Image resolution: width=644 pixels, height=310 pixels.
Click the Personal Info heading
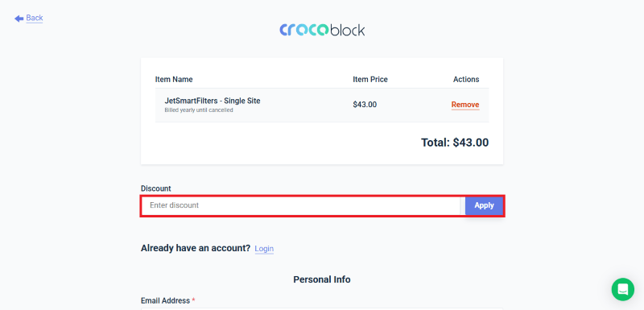click(321, 279)
